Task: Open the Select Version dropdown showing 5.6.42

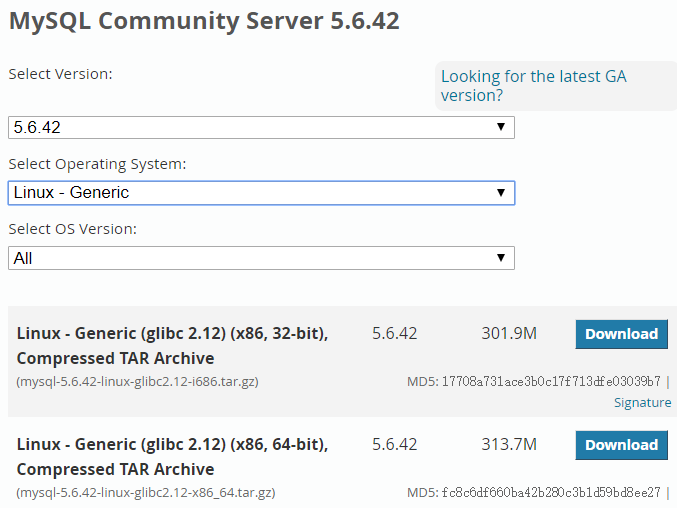Action: pyautogui.click(x=261, y=127)
